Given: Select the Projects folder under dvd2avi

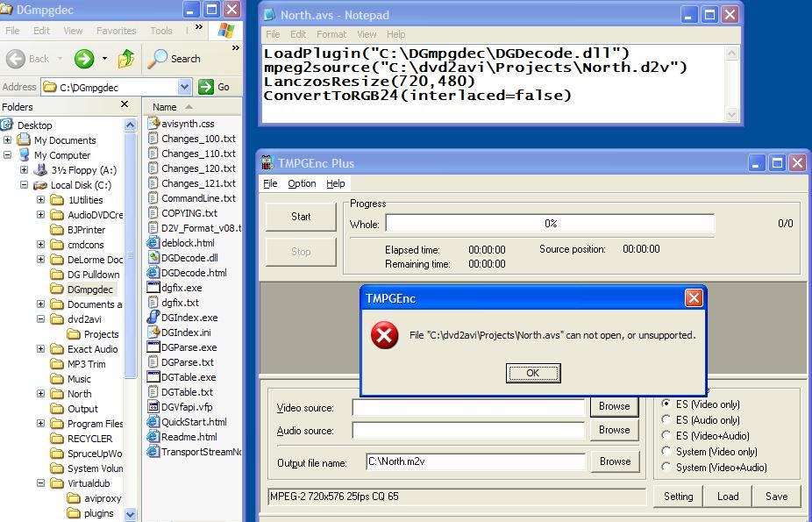Looking at the screenshot, I should click(93, 334).
